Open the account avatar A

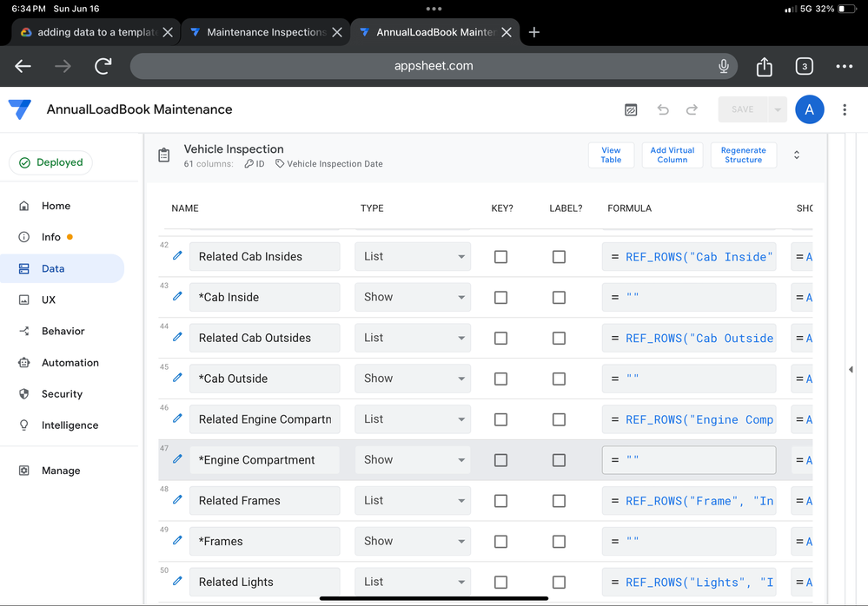click(x=809, y=109)
